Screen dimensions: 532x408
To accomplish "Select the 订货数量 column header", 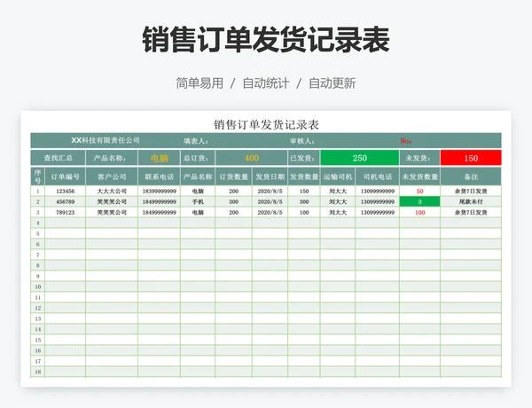I will [233, 177].
